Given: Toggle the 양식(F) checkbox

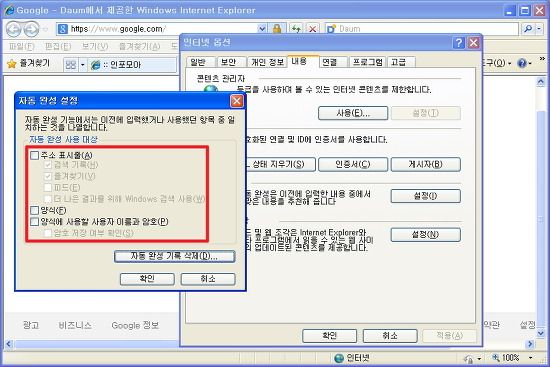Looking at the screenshot, I should [34, 211].
